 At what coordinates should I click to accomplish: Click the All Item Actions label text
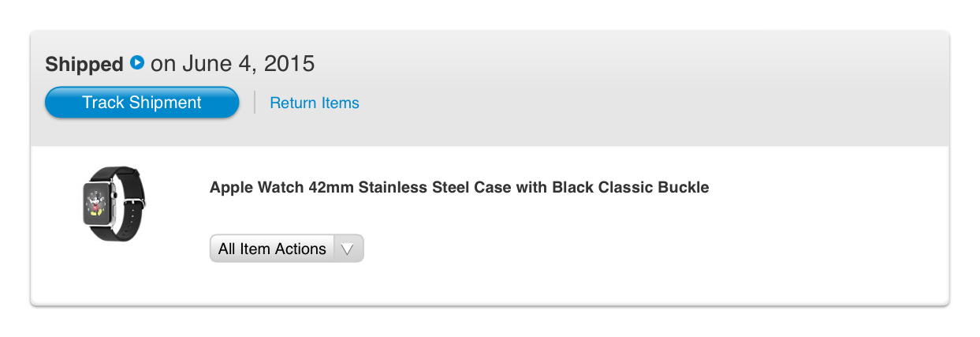click(272, 249)
